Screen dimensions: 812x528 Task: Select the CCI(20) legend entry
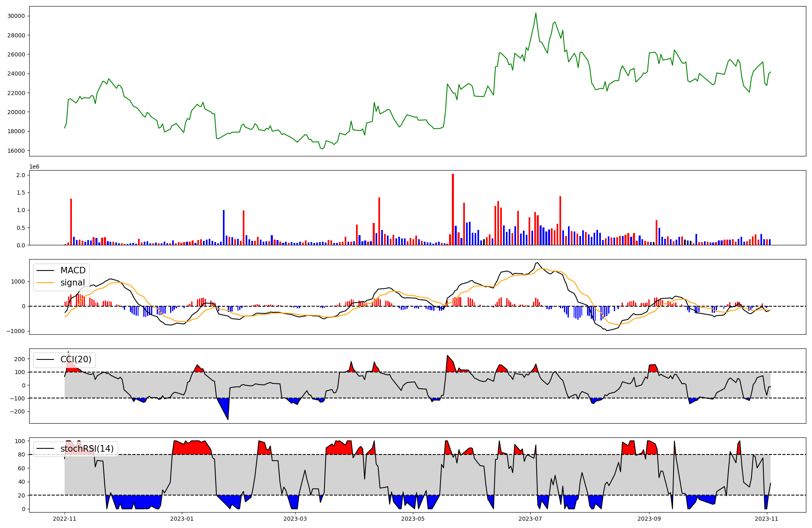(x=76, y=359)
